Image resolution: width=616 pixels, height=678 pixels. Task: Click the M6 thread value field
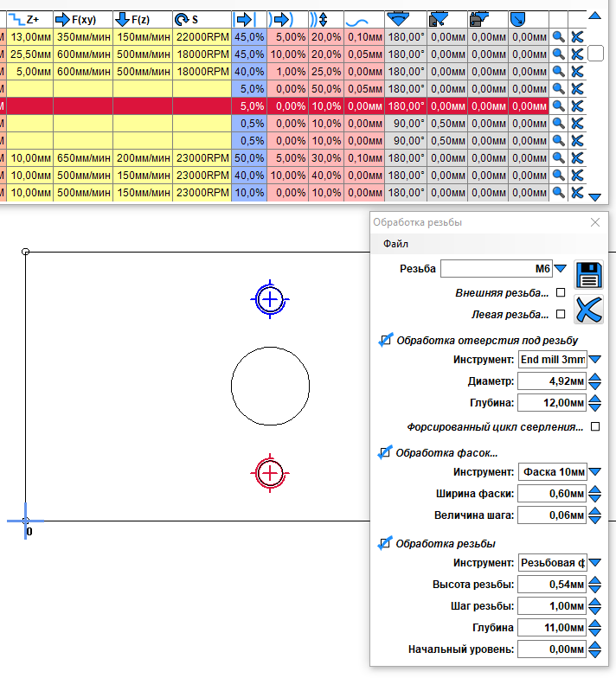point(497,268)
